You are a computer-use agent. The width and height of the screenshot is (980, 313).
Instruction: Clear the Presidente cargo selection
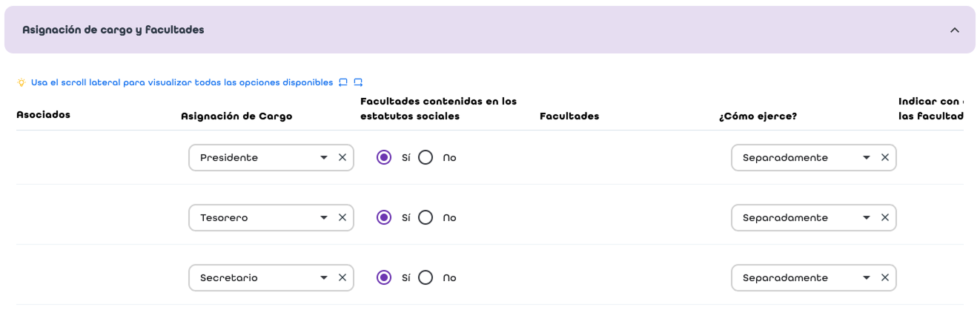[342, 157]
